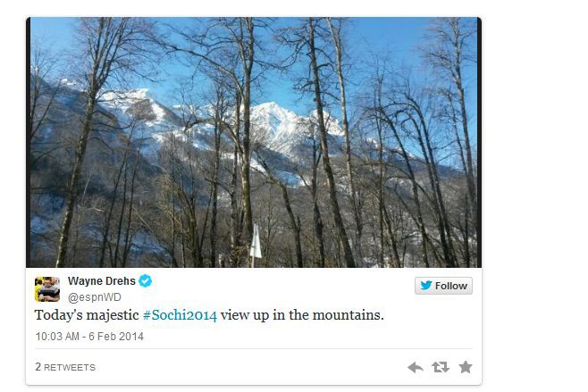The width and height of the screenshot is (588, 392).
Task: Visit the @espnWD handle link
Action: (95, 296)
